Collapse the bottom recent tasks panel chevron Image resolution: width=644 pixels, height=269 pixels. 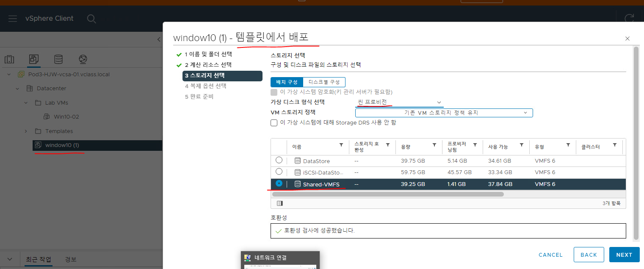[x=10, y=259]
